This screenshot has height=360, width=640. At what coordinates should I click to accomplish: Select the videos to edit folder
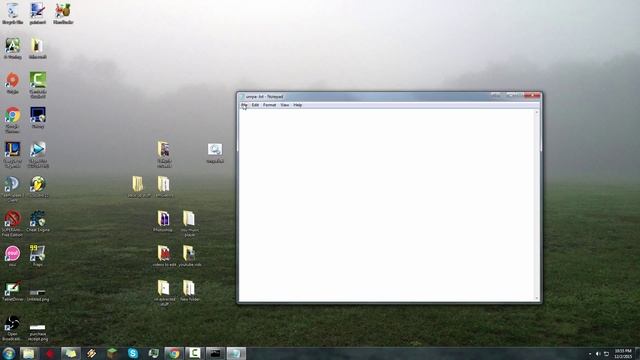(164, 256)
